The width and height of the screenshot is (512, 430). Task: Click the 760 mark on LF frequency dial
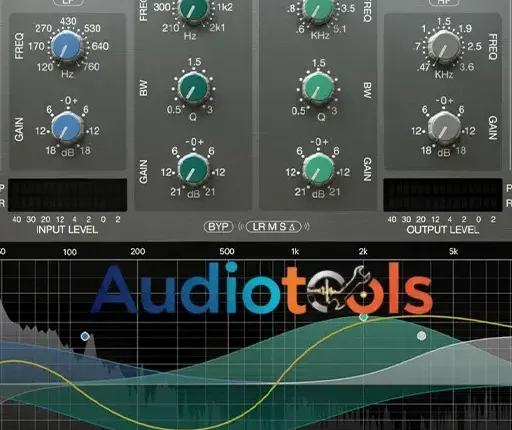tap(91, 67)
